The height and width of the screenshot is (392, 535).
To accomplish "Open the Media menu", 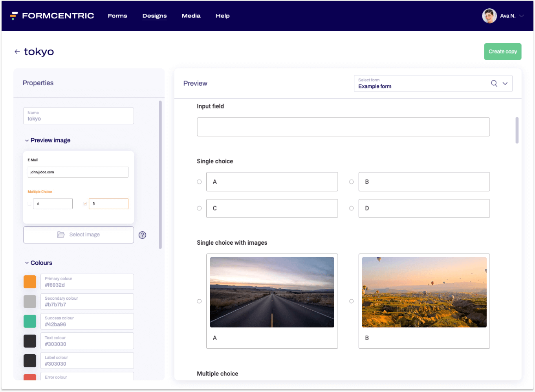I will (x=191, y=16).
